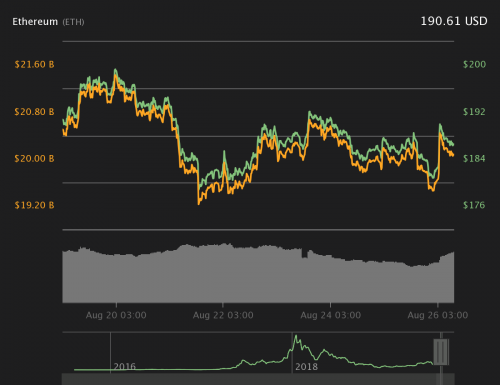Click the $20.00 B market cap label
Viewport: 500px width, 385px height.
[x=34, y=158]
